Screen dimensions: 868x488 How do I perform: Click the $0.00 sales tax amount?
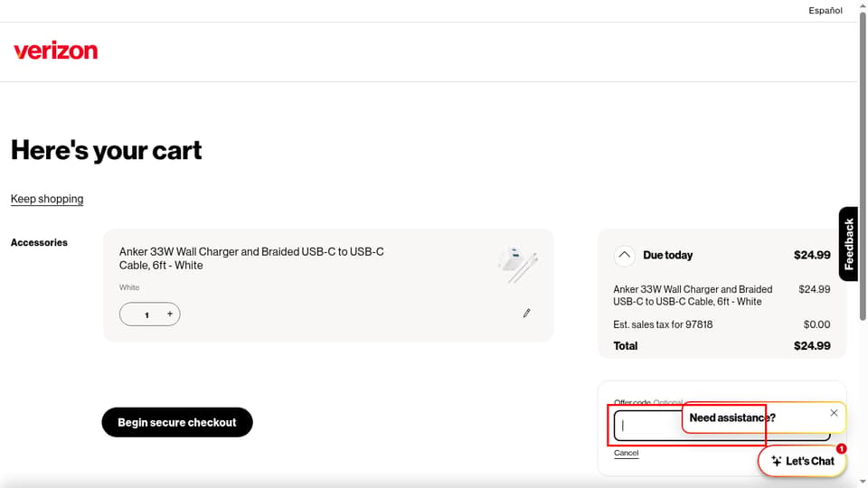(816, 324)
